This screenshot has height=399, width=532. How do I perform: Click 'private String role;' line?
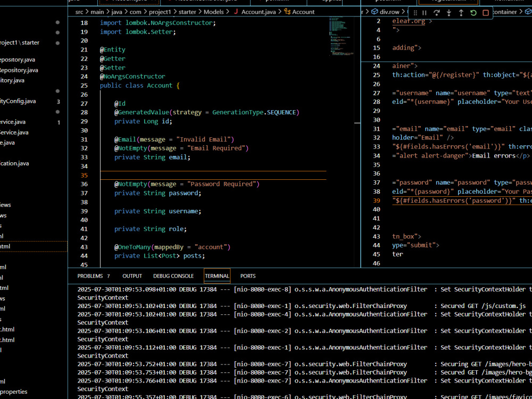tap(151, 229)
